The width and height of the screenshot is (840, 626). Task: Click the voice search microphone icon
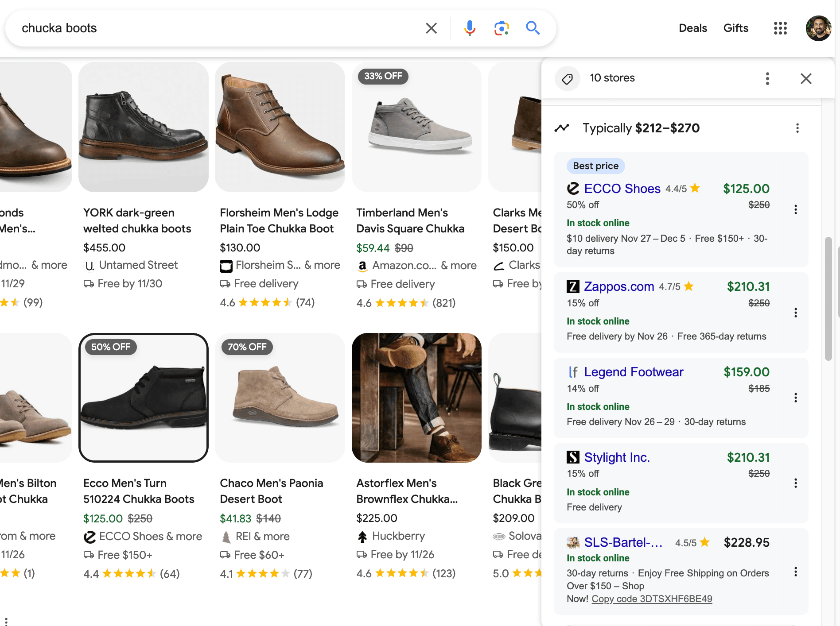click(x=469, y=28)
